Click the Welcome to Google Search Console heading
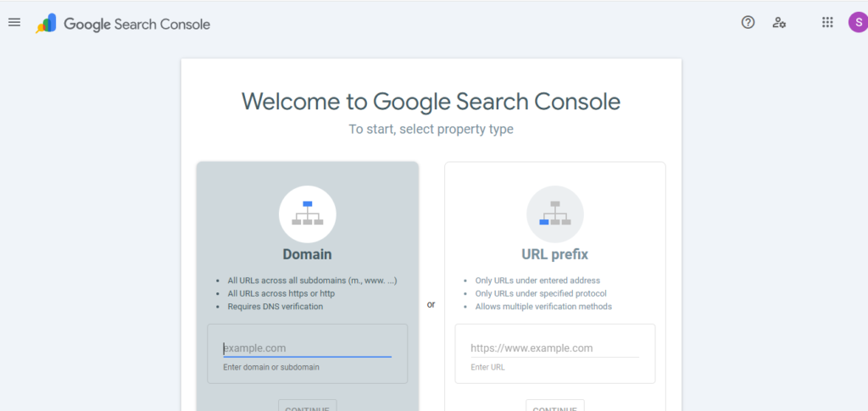The image size is (868, 411). click(431, 102)
